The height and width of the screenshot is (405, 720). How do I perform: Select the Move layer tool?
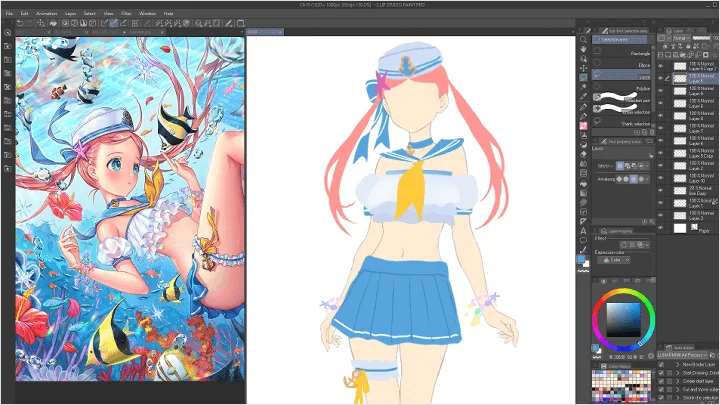[x=583, y=68]
